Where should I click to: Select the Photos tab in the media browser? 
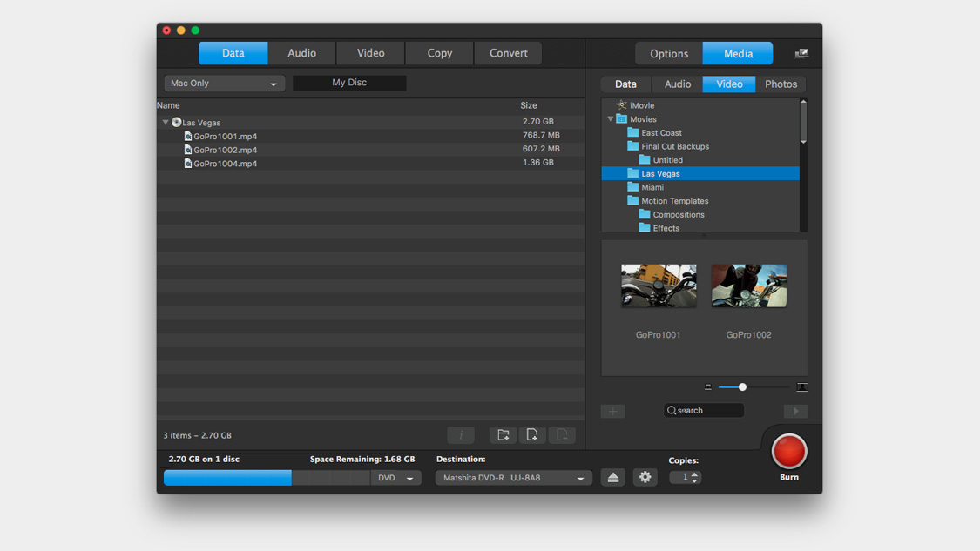(x=780, y=84)
